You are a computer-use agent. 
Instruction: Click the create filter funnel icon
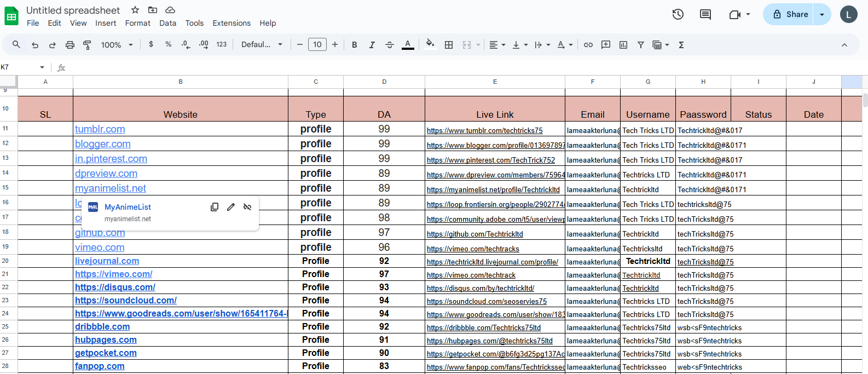coord(640,45)
